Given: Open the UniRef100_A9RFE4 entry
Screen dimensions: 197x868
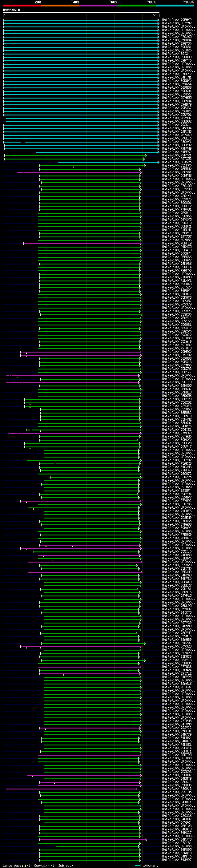Looking at the screenshot, I should [x=176, y=267].
